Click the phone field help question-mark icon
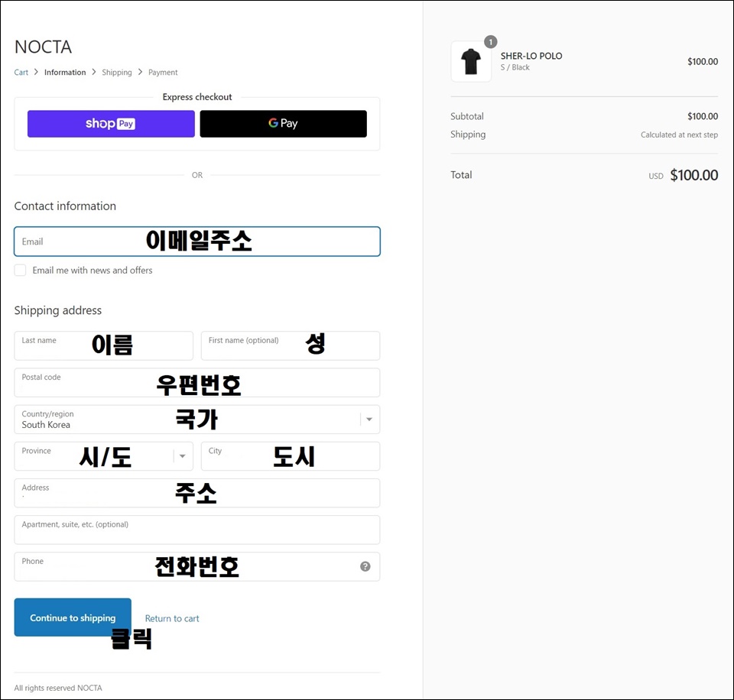 (365, 566)
